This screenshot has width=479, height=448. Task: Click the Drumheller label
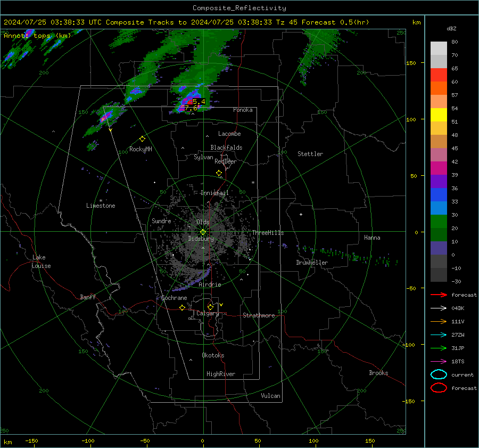pyautogui.click(x=312, y=263)
